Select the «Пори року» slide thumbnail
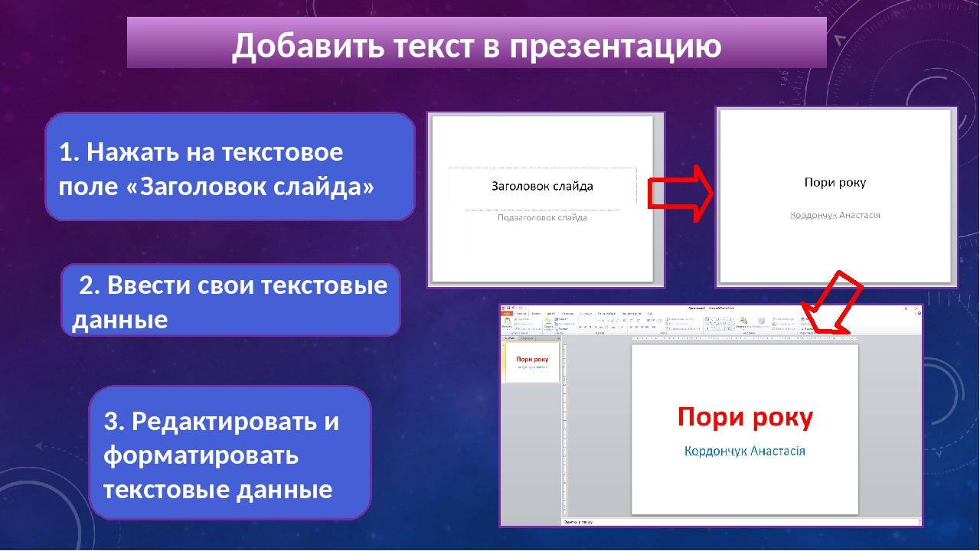 532,362
